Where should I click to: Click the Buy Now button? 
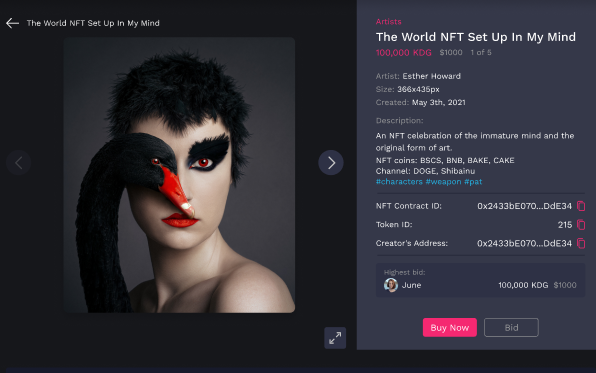450,327
